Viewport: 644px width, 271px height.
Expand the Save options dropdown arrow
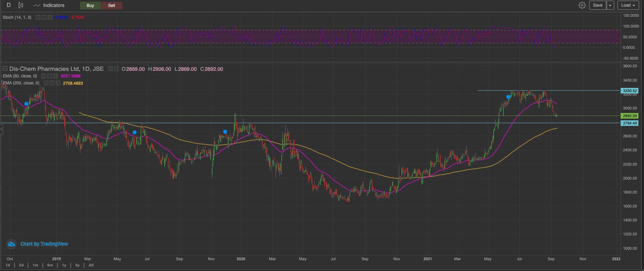(x=610, y=5)
